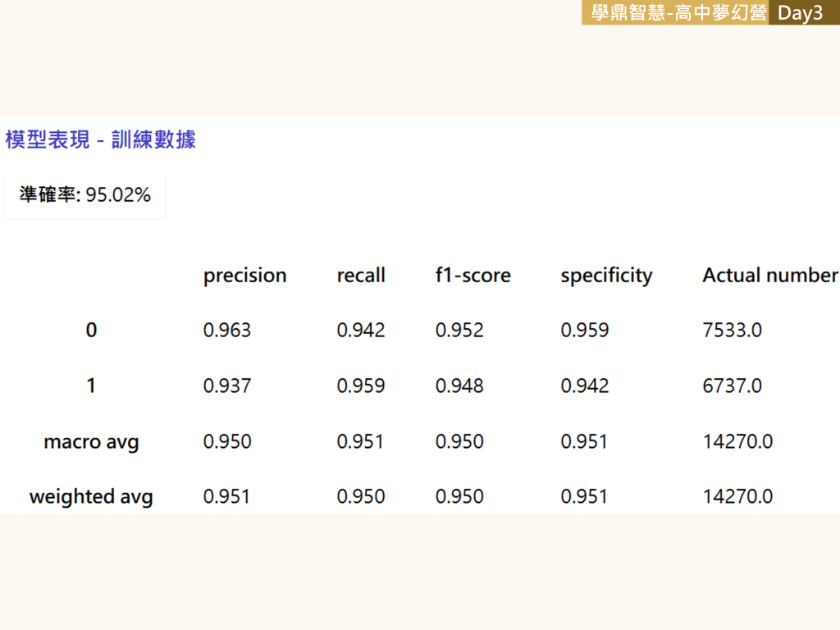840x630 pixels.
Task: Click the actual number 6737.0 cell
Action: click(x=732, y=386)
